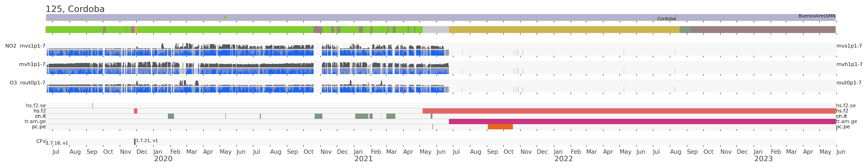The width and height of the screenshot is (868, 168).
Task: Click the BuenosAiresSMN location label
Action: click(x=816, y=16)
